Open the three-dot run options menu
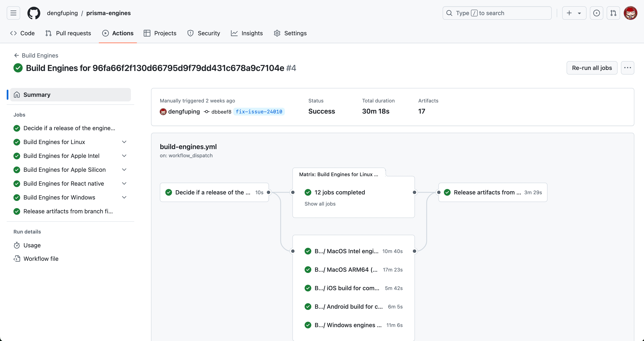 [x=627, y=68]
